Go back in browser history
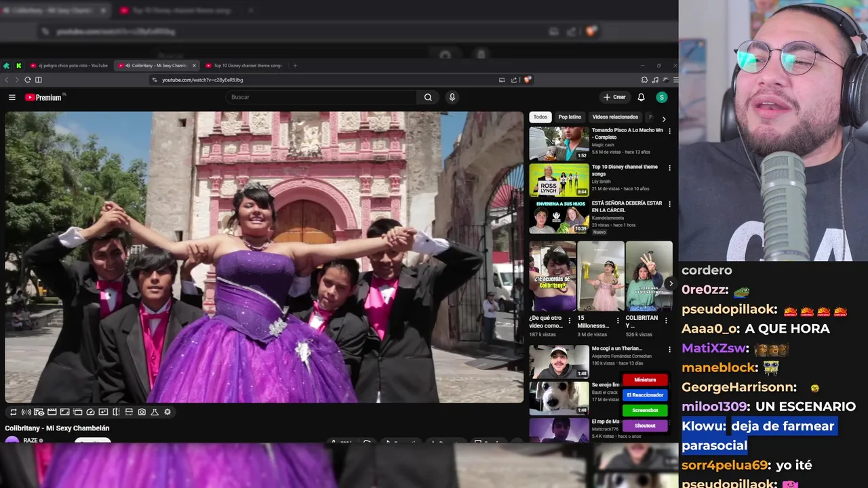The image size is (868, 488). [7, 79]
